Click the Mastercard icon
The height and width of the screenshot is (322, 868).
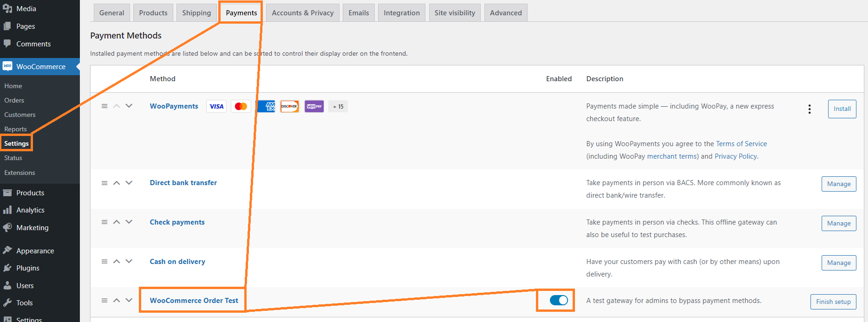241,106
